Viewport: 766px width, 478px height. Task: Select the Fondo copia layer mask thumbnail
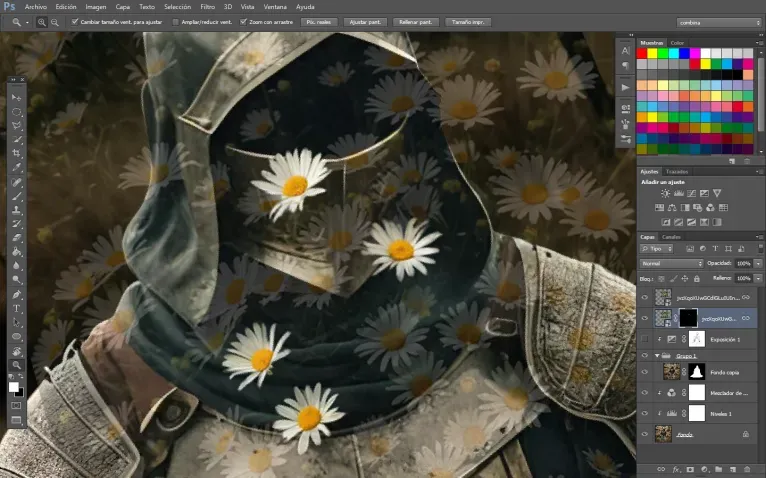click(697, 372)
